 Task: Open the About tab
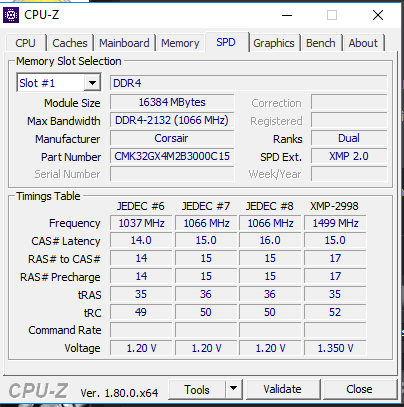(363, 43)
